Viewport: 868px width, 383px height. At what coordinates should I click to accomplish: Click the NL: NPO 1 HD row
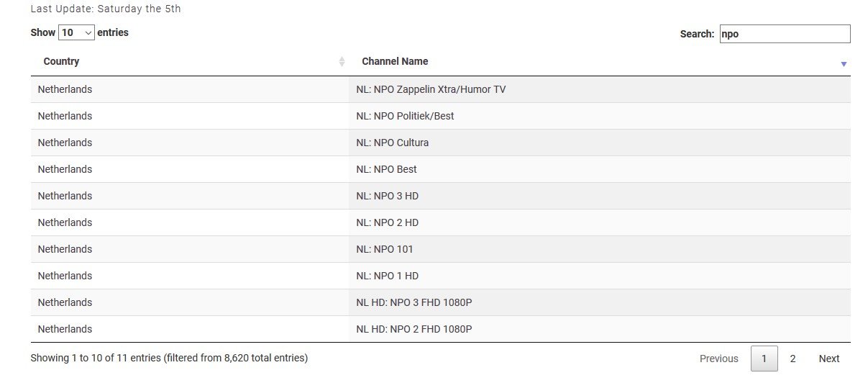tap(387, 276)
